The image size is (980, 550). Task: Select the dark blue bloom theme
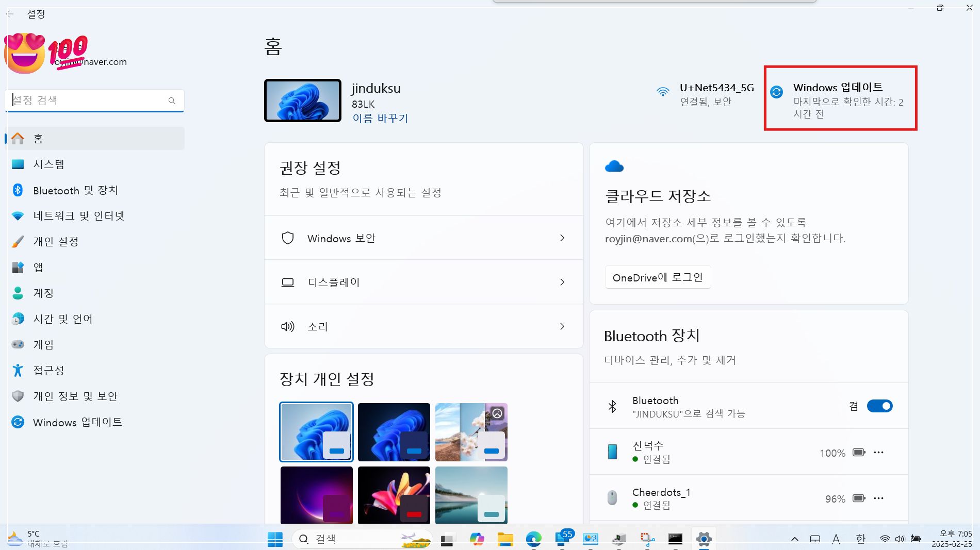coord(394,432)
